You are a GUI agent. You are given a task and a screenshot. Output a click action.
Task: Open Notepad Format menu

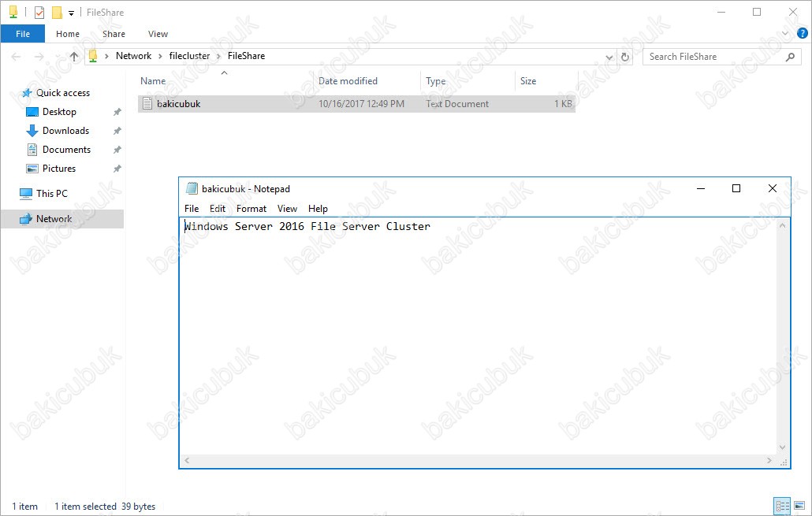click(x=251, y=209)
